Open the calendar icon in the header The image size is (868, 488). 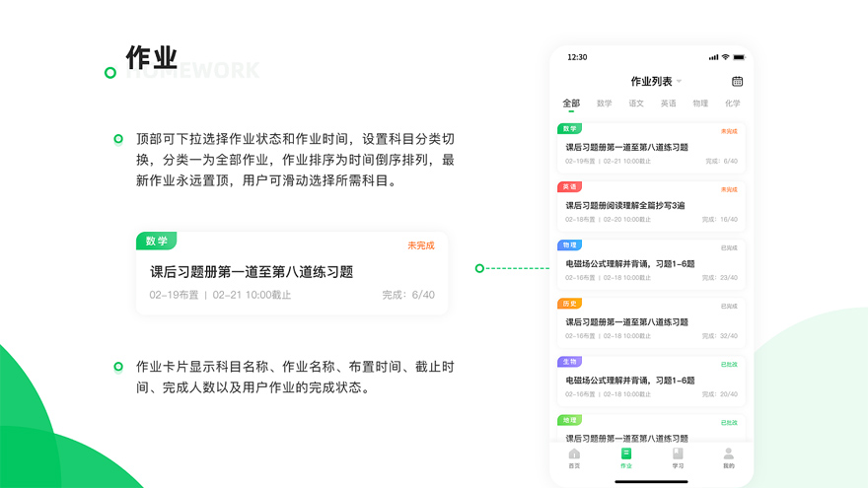(x=737, y=82)
